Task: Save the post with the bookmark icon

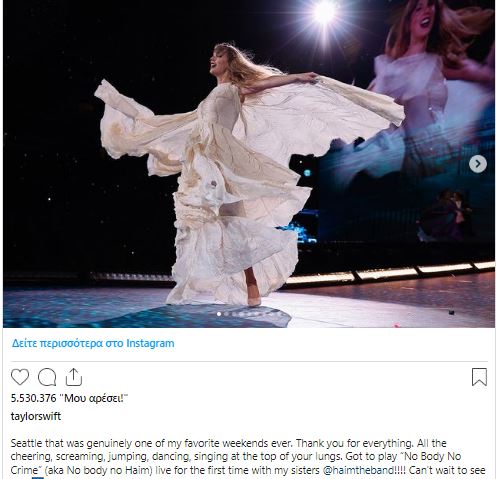Action: [x=479, y=377]
